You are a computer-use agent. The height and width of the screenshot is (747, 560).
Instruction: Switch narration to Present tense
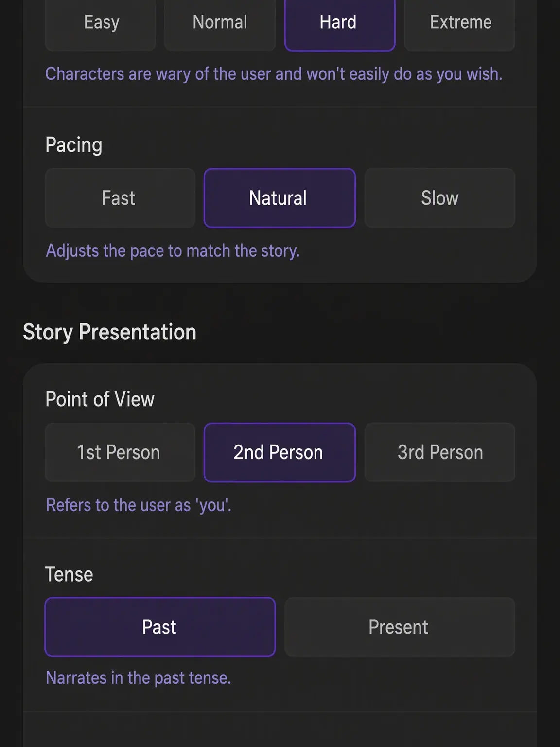(400, 627)
